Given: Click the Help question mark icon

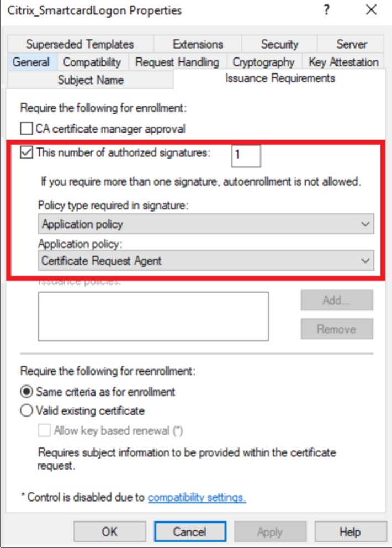Looking at the screenshot, I should (327, 10).
